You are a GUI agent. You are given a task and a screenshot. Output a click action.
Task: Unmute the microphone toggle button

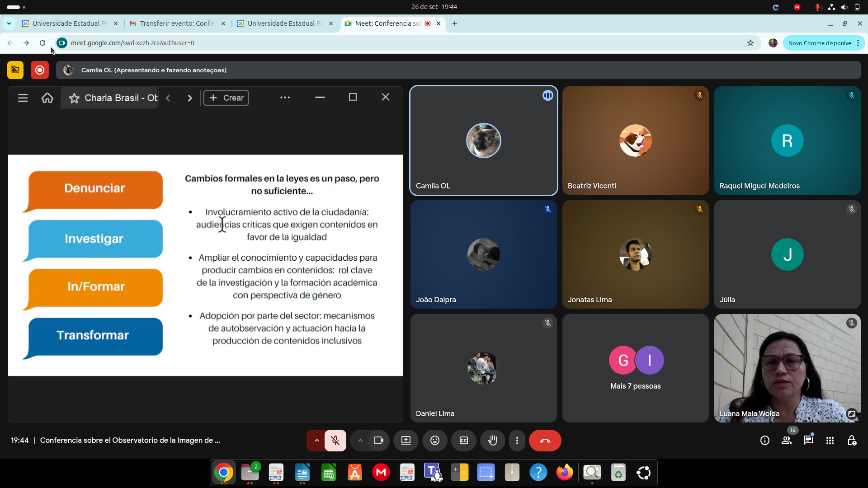point(335,441)
